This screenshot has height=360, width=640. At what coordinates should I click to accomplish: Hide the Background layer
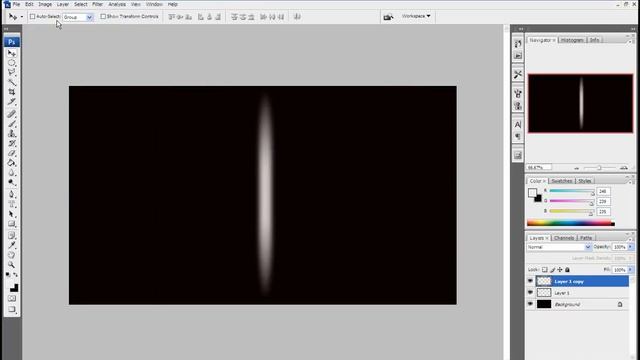(530, 304)
